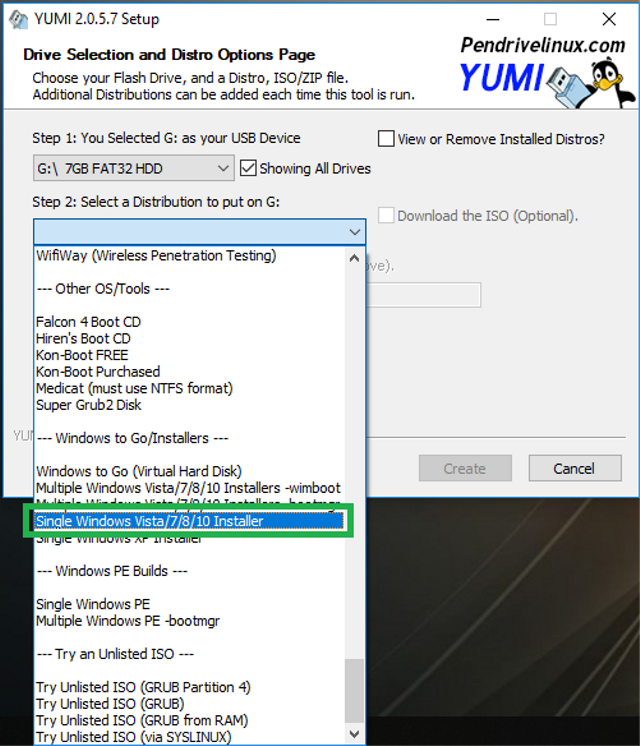Open the G:\ 7GB FAT32 HDD drive dropdown
The width and height of the screenshot is (640, 746).
tap(133, 168)
